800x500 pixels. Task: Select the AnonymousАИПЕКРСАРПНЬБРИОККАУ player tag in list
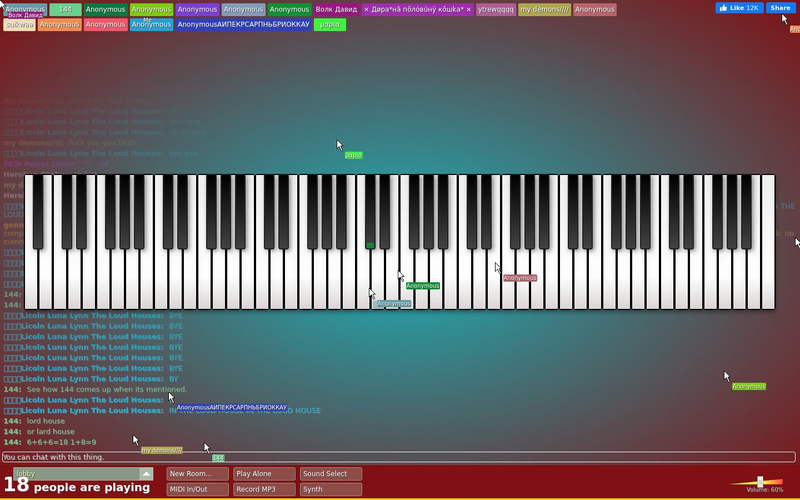[243, 24]
